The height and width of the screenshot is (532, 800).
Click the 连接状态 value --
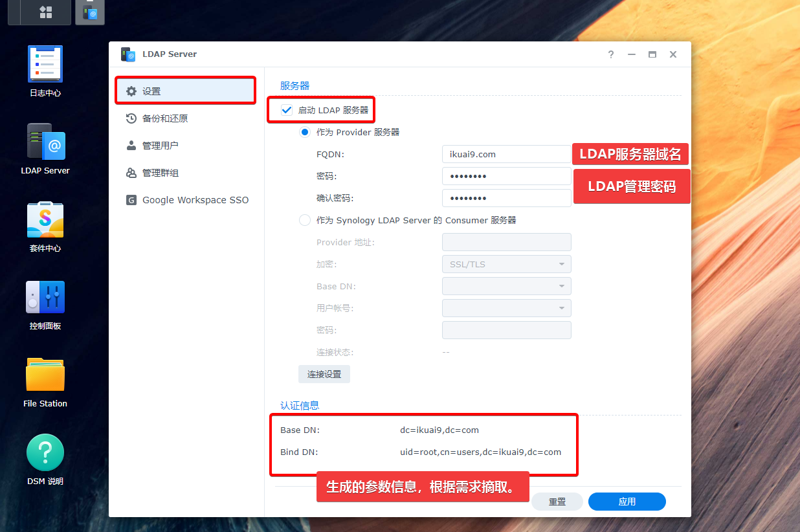446,352
